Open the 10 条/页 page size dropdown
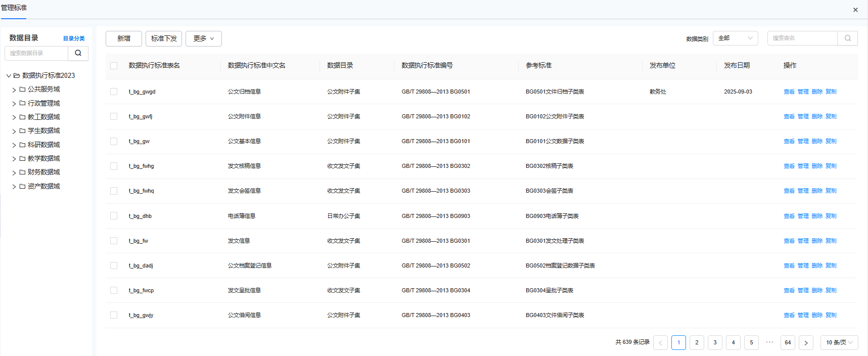 click(x=839, y=342)
